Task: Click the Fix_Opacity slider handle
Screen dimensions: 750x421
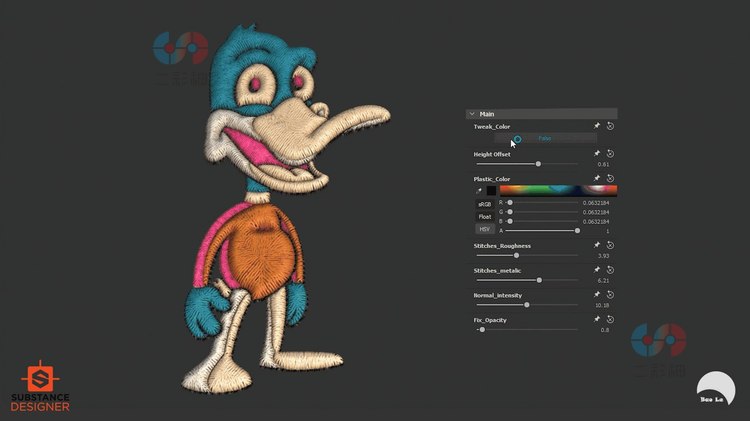Action: tap(482, 330)
